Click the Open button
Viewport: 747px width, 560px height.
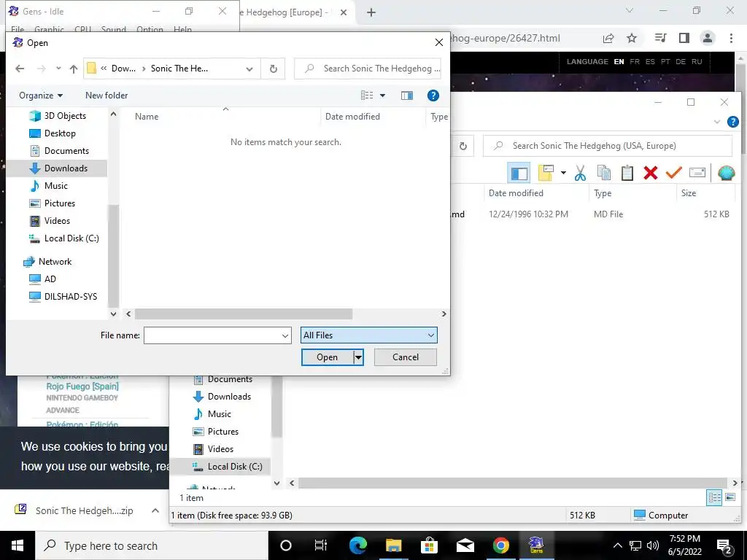[328, 357]
